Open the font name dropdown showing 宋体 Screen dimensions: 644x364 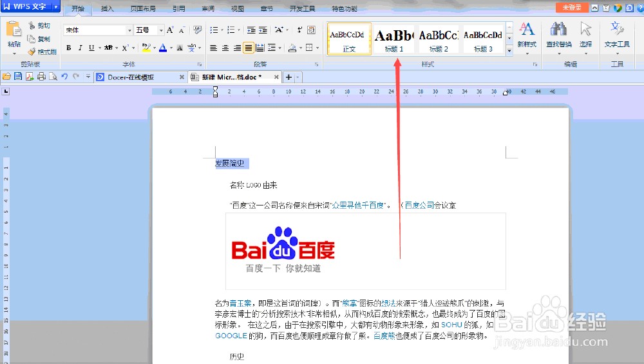pos(130,30)
